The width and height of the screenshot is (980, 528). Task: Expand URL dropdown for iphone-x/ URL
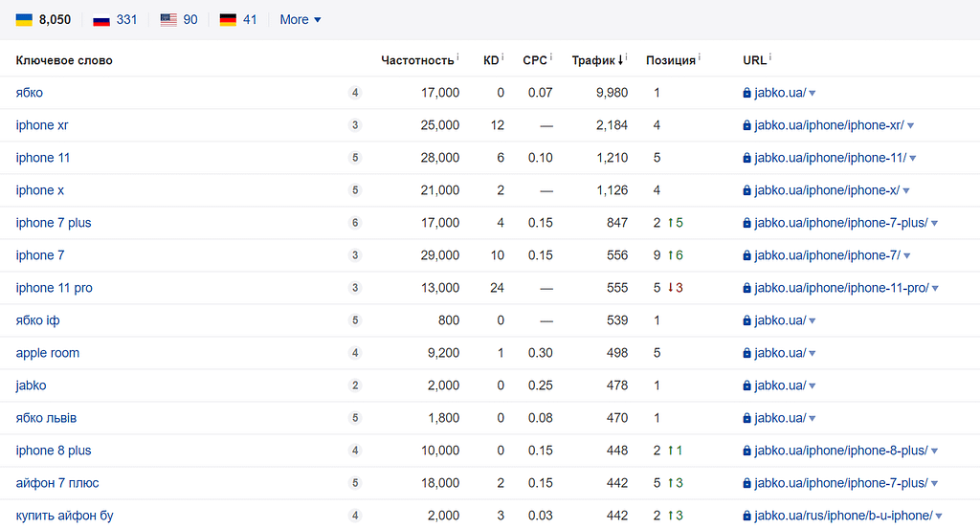tap(906, 190)
